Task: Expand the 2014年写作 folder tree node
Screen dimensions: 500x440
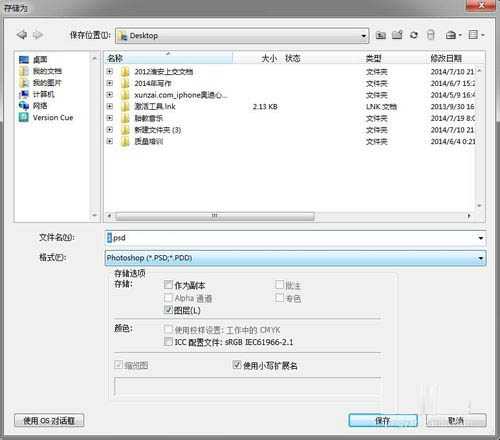Action: pos(110,83)
